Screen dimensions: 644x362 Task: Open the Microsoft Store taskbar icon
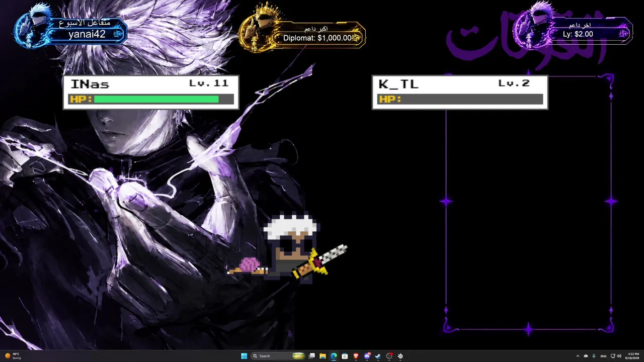click(345, 356)
